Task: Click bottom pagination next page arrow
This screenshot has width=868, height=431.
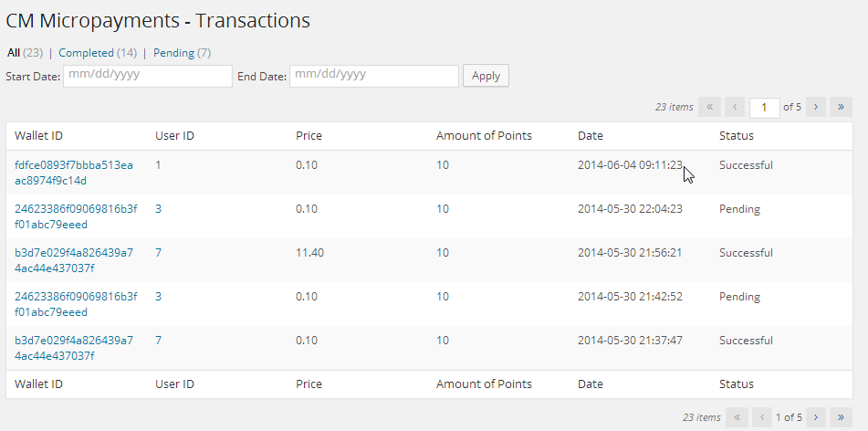Action: [816, 417]
